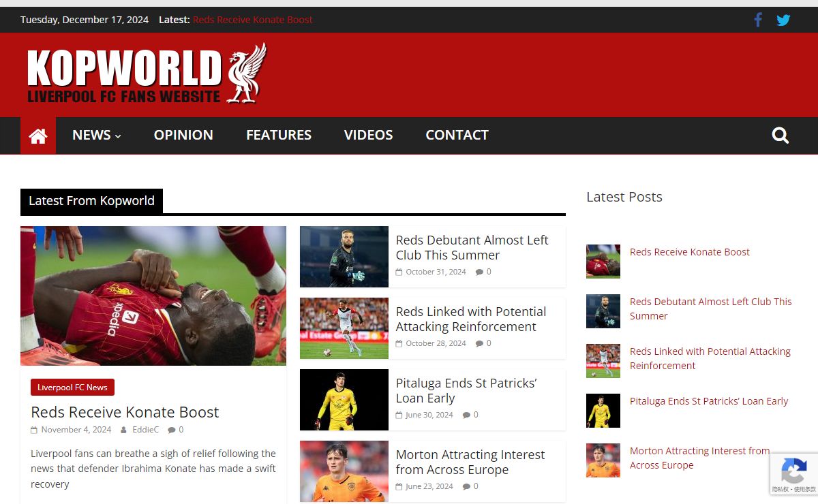The height and width of the screenshot is (504, 818).
Task: Open article Pitaluga Ends St Patricks' Loan Early
Action: pos(466,390)
